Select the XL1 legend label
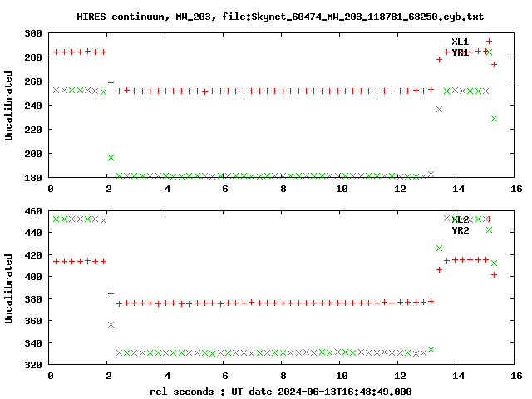The width and height of the screenshot is (532, 399). click(460, 42)
